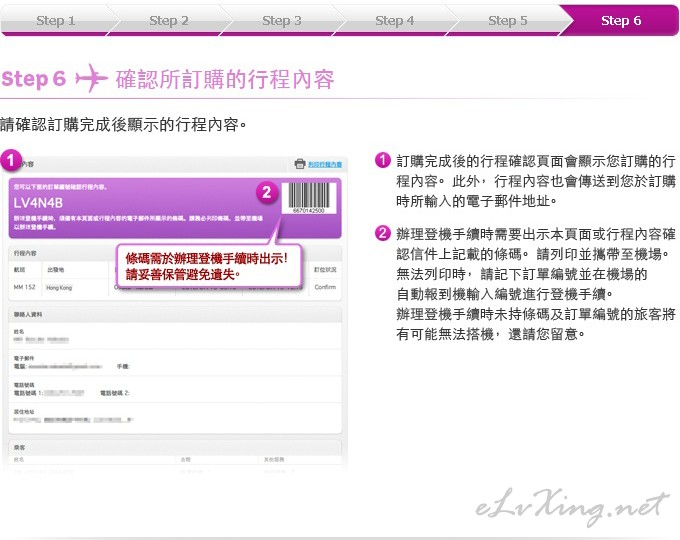Viewport: 680px width, 540px height.
Task: Go to the Step 2 tab
Action: [x=169, y=20]
